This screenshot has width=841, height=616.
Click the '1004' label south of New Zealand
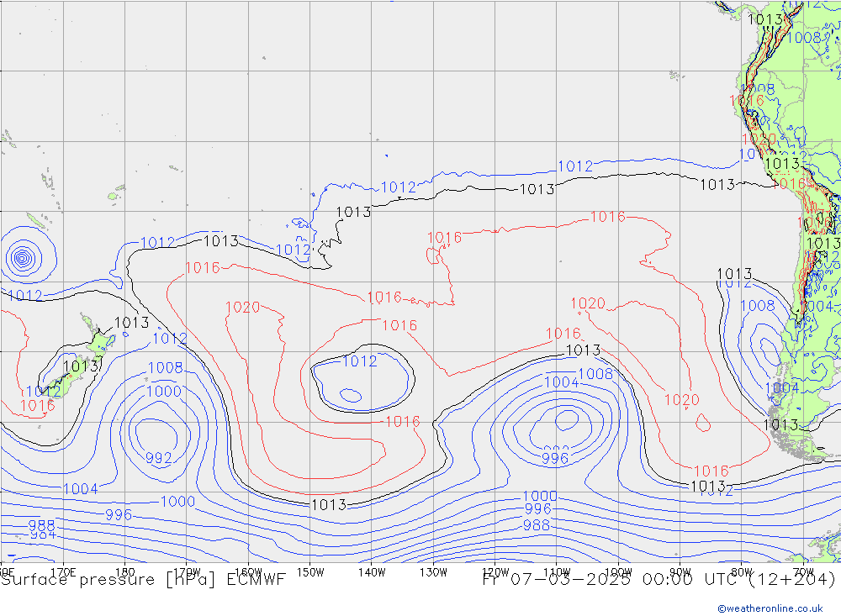(x=81, y=489)
